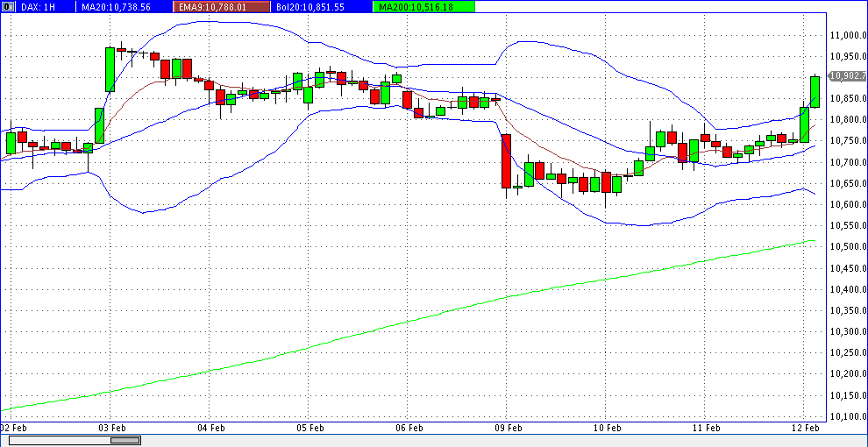
Task: Click the 10,500 price axis label
Action: pyautogui.click(x=847, y=247)
